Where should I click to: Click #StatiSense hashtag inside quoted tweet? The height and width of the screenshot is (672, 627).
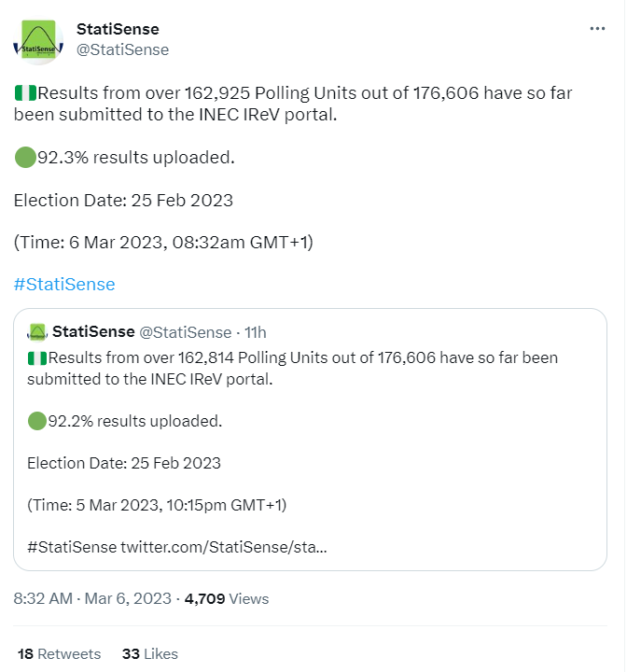[x=72, y=547]
